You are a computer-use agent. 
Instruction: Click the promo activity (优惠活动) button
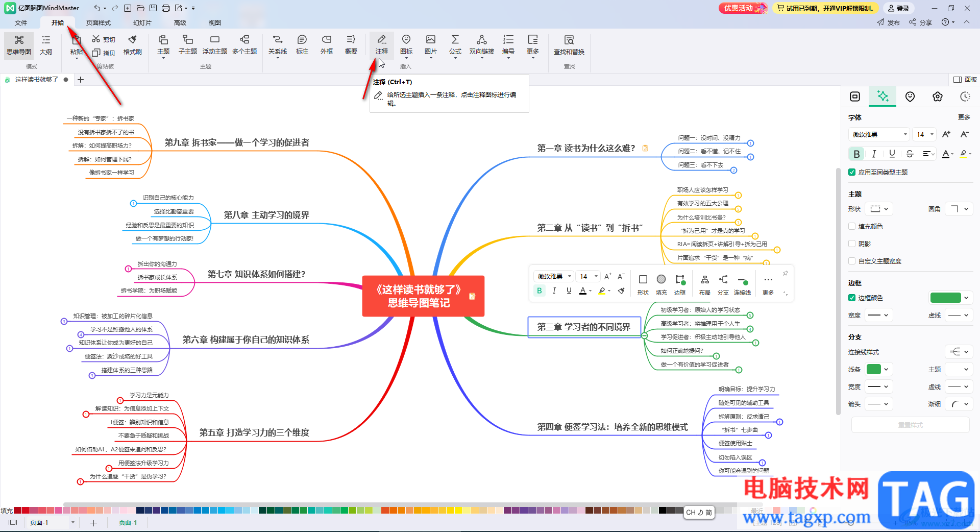click(743, 8)
